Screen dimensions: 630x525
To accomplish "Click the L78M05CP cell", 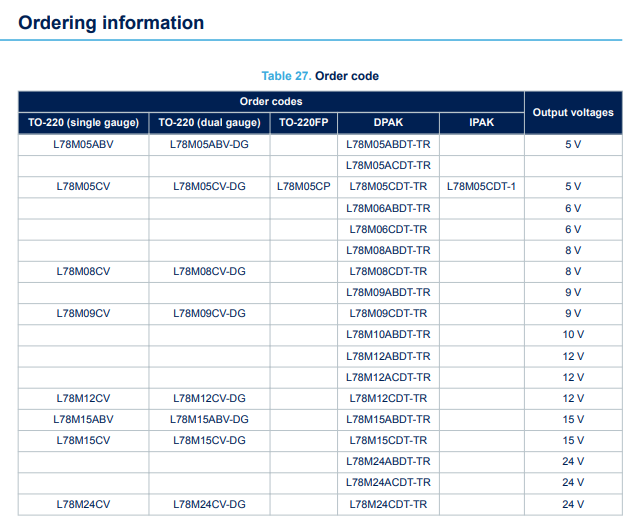I will (x=304, y=187).
